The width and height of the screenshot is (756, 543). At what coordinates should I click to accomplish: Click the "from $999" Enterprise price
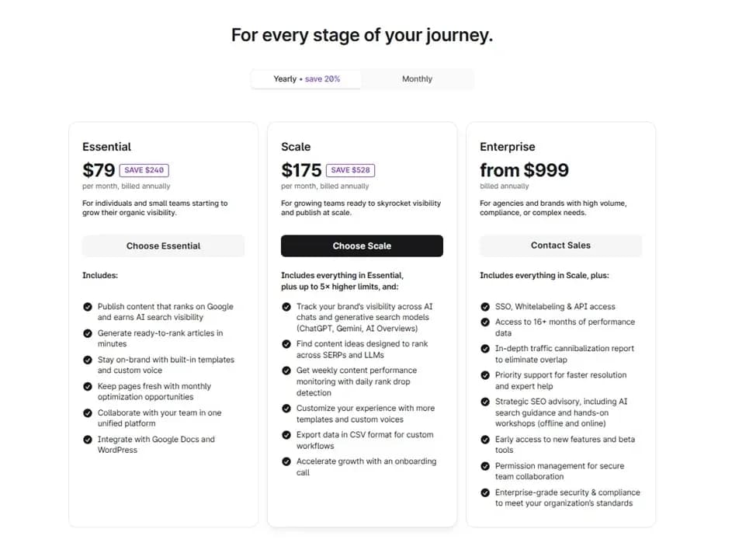click(525, 169)
